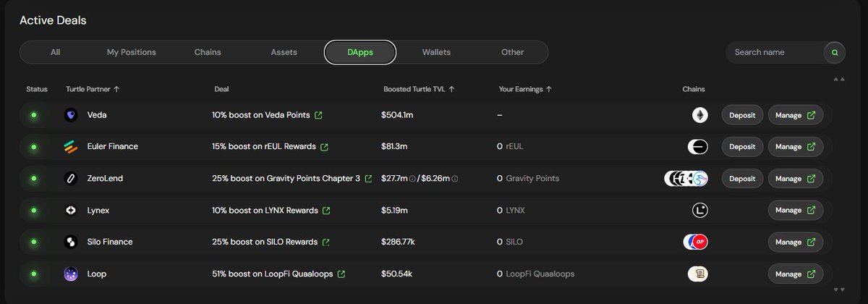Click the Euler Finance logo icon
This screenshot has width=868, height=304.
[71, 146]
